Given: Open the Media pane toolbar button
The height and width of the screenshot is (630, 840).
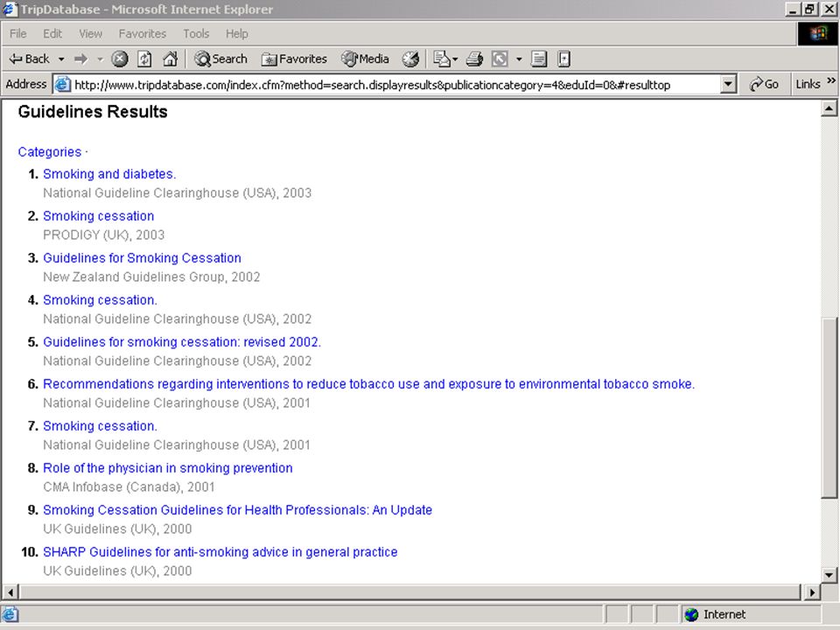Looking at the screenshot, I should (x=366, y=59).
